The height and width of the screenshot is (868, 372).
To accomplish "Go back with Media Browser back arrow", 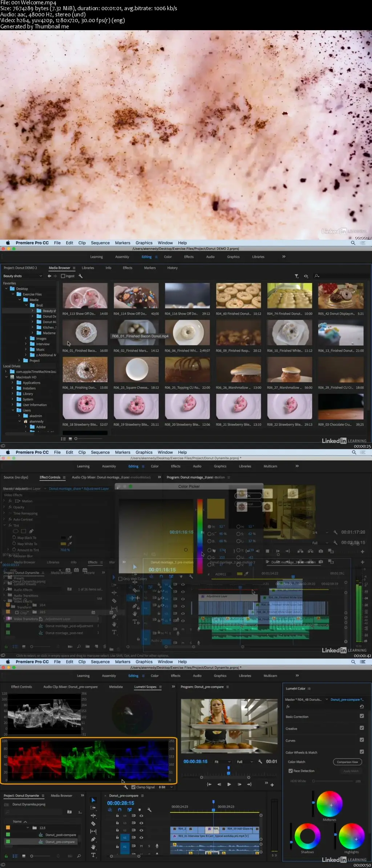I will point(49,276).
